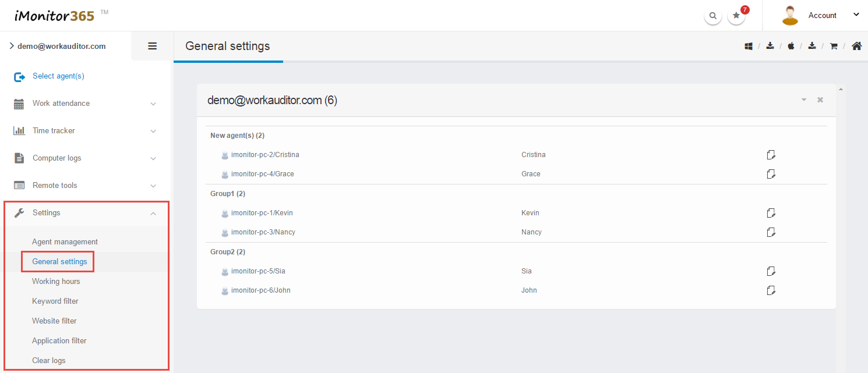
Task: Expand the Computer logs menu chevron
Action: (x=153, y=158)
